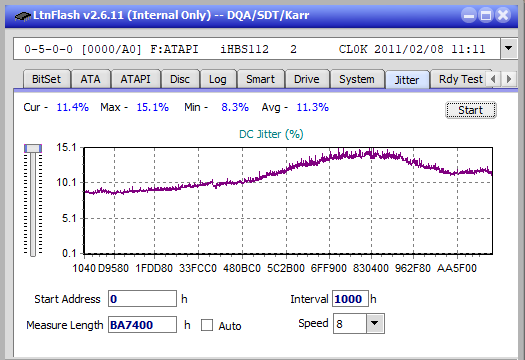Minimize the LtnFlash window
This screenshot has height=360, width=525.
pyautogui.click(x=469, y=15)
